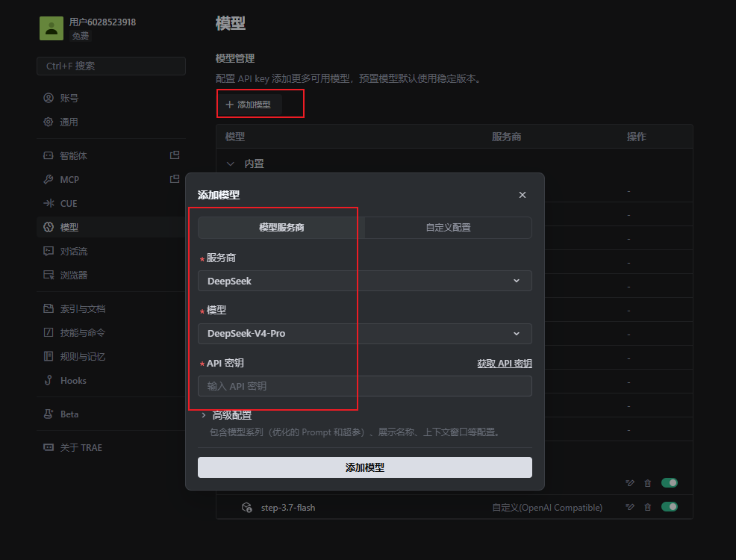Switch to 模型服务商 tab
736x560 pixels.
pos(281,228)
